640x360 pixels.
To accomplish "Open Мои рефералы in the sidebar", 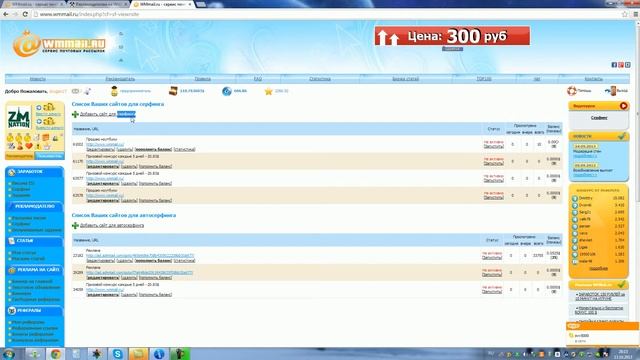I will point(28,322).
